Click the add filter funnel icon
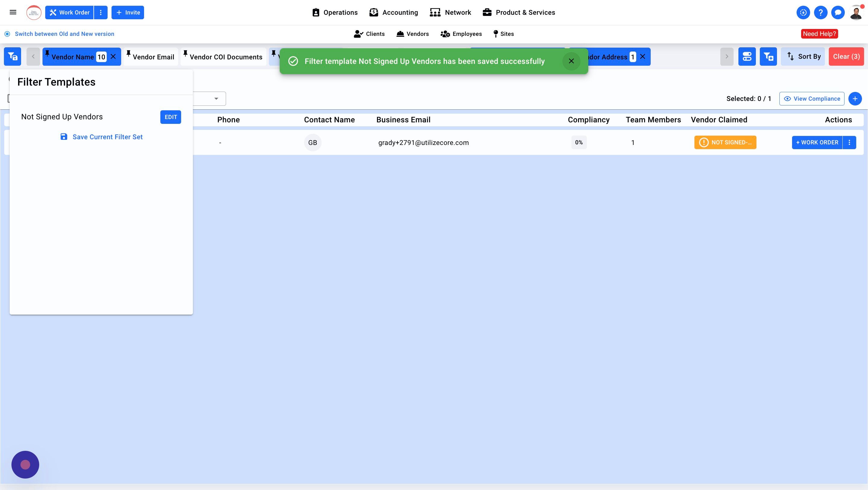 (768, 57)
